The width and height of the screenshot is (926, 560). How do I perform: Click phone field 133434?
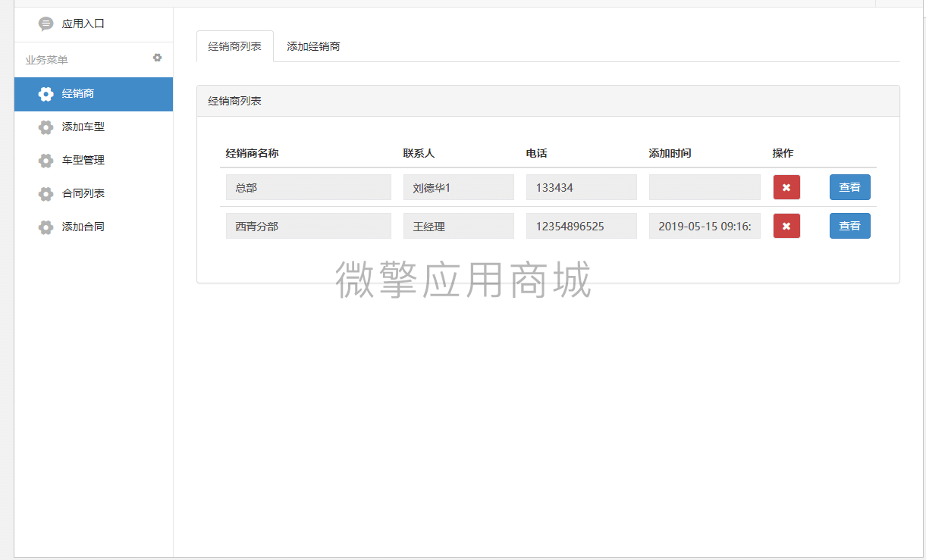click(582, 187)
